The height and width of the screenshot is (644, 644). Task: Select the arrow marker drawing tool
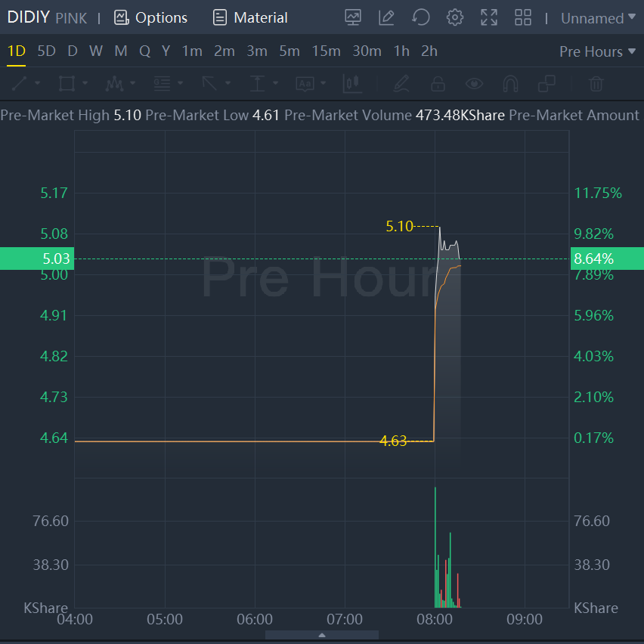(x=209, y=83)
